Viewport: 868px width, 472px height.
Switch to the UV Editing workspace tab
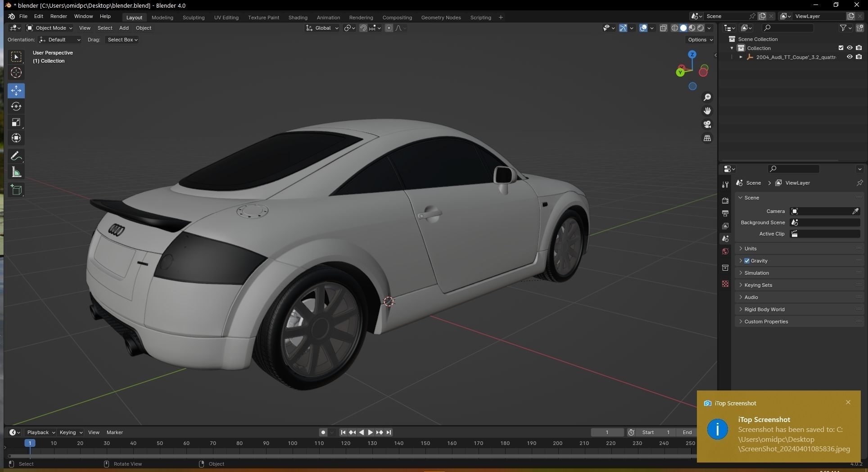coord(226,18)
